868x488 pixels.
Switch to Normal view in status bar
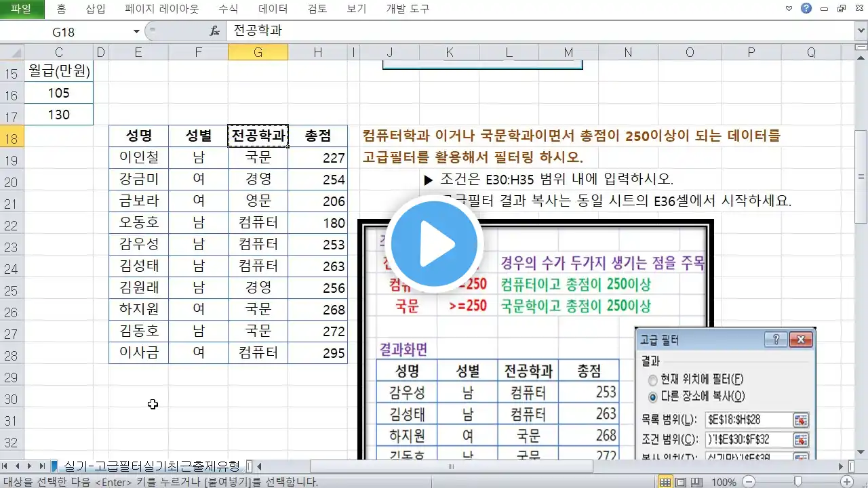point(665,482)
